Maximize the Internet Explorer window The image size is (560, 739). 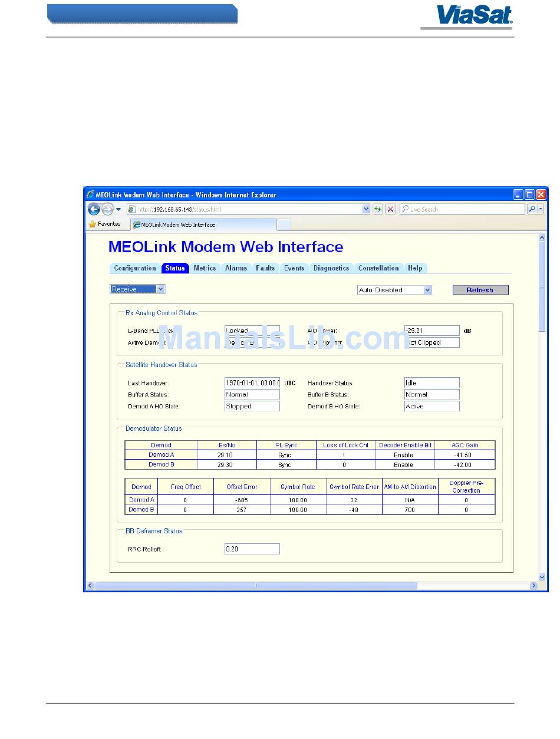coord(529,194)
